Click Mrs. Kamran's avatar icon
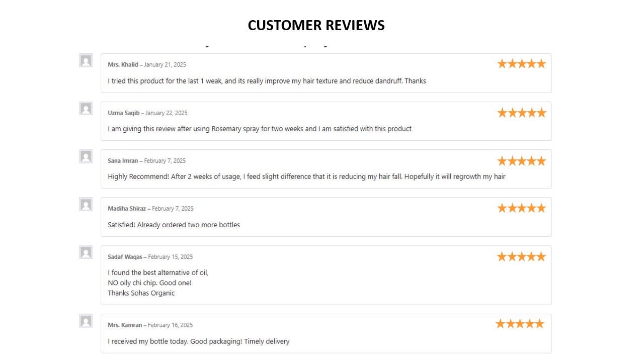This screenshot has width=644, height=362. click(86, 321)
